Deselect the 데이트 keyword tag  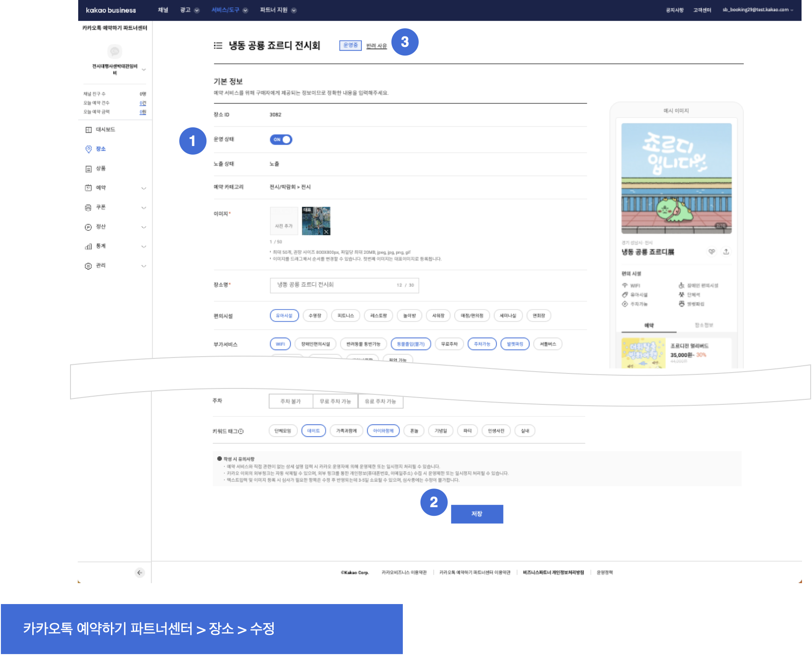pos(313,431)
